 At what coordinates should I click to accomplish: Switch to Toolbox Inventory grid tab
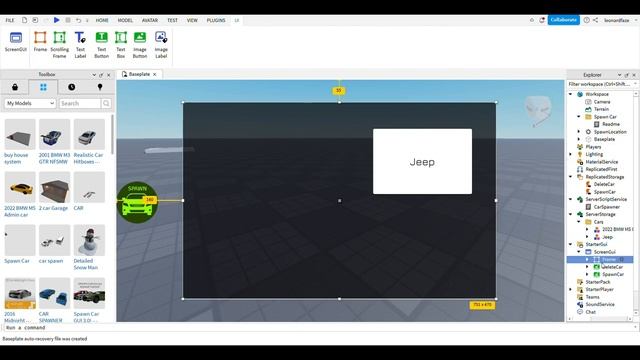coord(43,87)
